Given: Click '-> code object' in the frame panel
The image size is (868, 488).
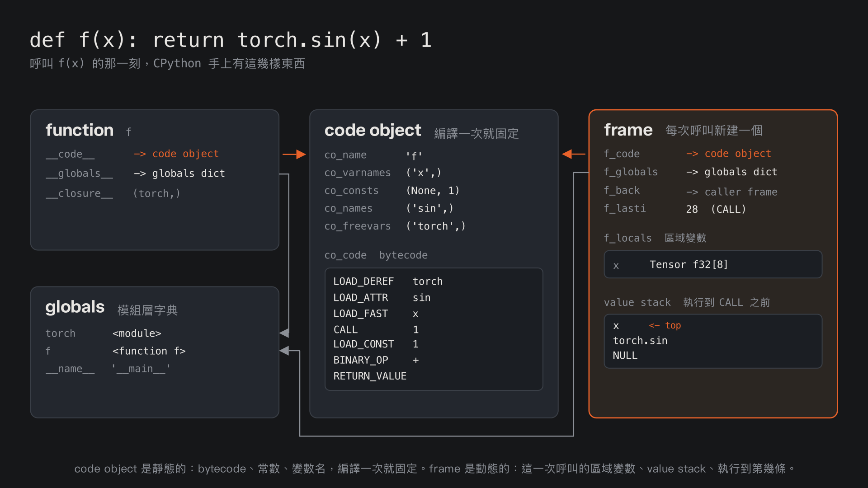Looking at the screenshot, I should point(729,154).
